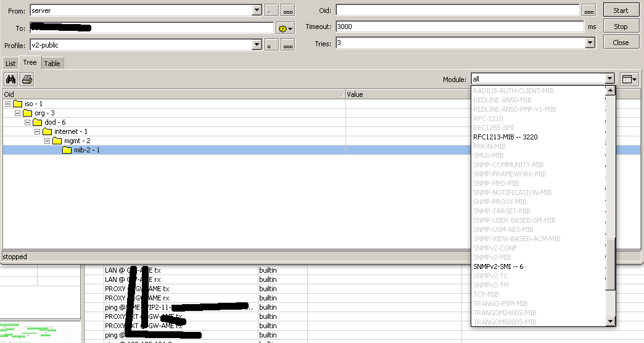Click scroll up arrow in module list
Screen dimensions: 644x343
pos(610,90)
